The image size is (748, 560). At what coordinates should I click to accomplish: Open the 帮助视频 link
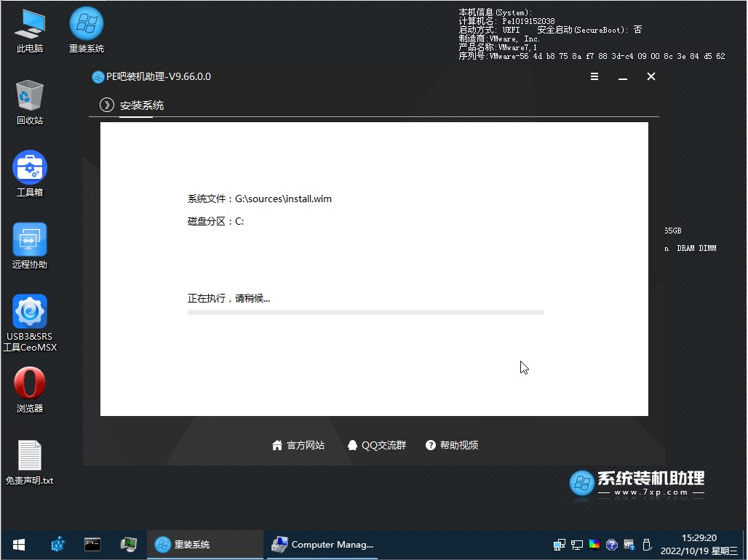tap(452, 445)
